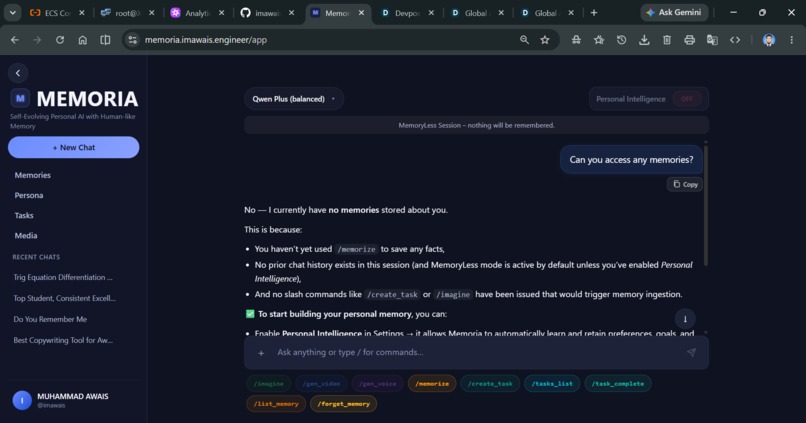Go back to the previous page
Viewport: 806px width, 423px height.
(15, 40)
